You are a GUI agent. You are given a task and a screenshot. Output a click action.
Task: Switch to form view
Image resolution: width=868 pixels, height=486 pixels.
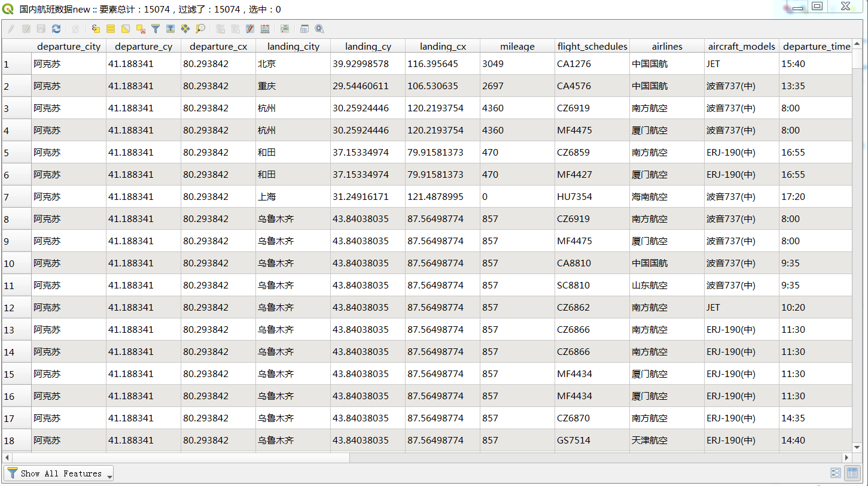[836, 473]
